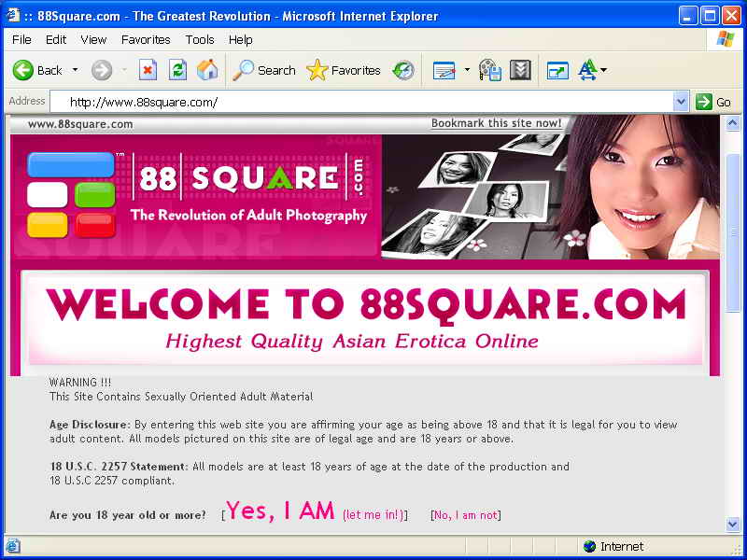Click the Forward arrow button
Image resolution: width=747 pixels, height=560 pixels.
tap(102, 71)
